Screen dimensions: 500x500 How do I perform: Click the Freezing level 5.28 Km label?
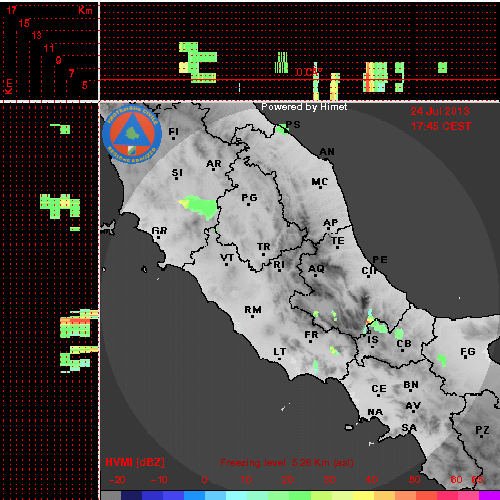(287, 463)
